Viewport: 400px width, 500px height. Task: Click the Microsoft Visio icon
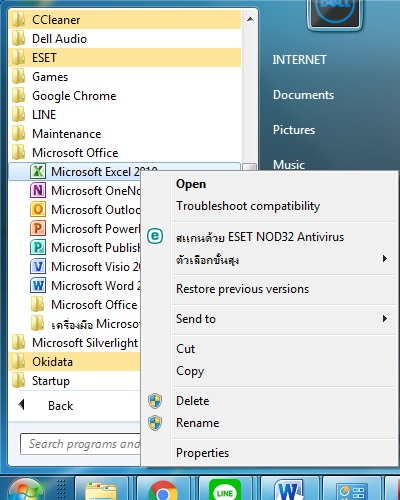tap(38, 267)
